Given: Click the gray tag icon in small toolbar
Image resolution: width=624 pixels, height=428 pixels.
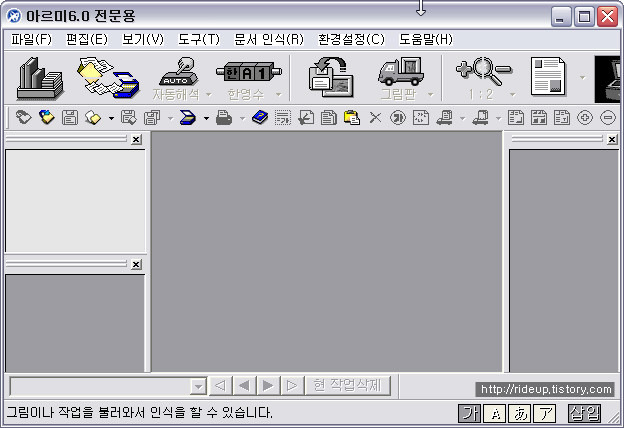Looking at the screenshot, I should [x=23, y=118].
